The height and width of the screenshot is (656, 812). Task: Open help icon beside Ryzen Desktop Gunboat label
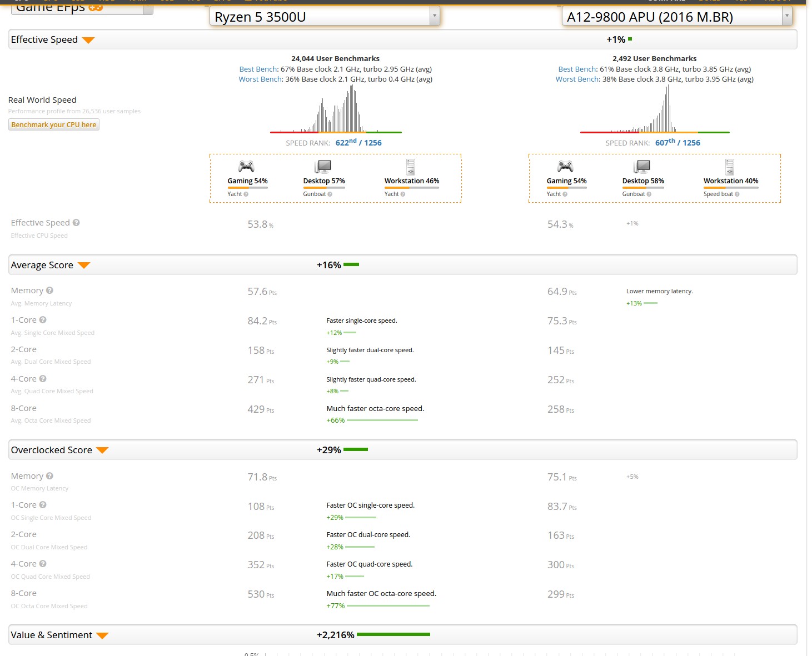coord(330,194)
